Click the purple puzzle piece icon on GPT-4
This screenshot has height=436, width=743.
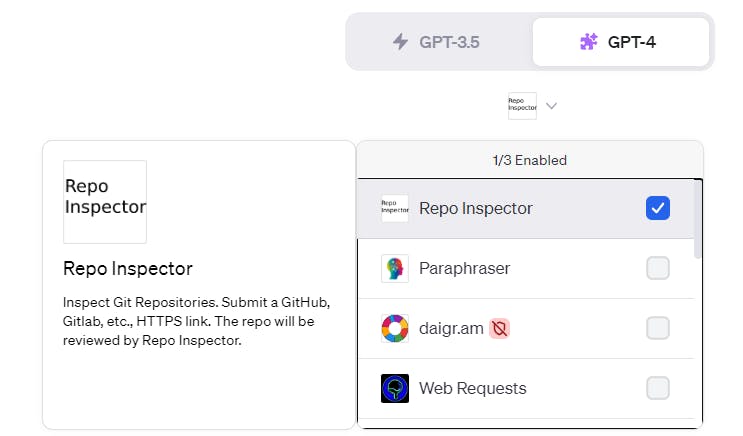tap(589, 42)
